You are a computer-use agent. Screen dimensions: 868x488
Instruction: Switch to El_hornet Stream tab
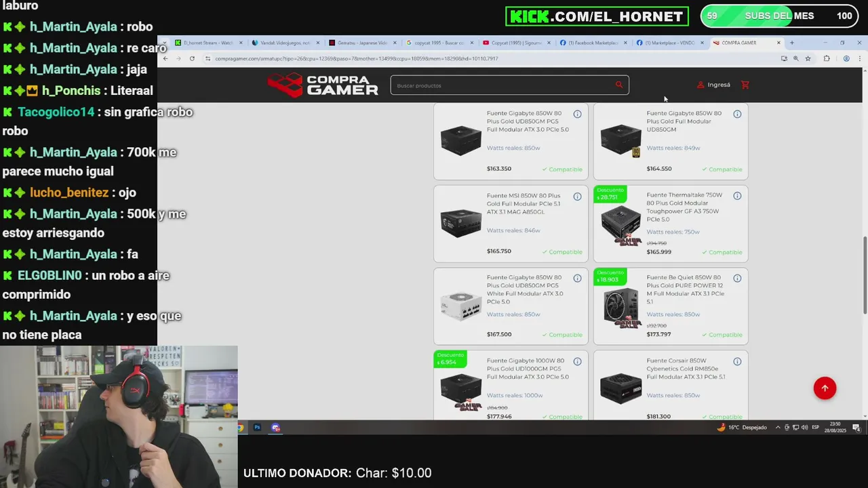209,43
